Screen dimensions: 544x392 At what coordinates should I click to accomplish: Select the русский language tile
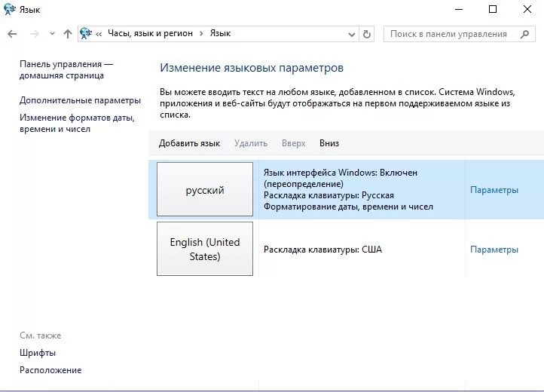[205, 189]
